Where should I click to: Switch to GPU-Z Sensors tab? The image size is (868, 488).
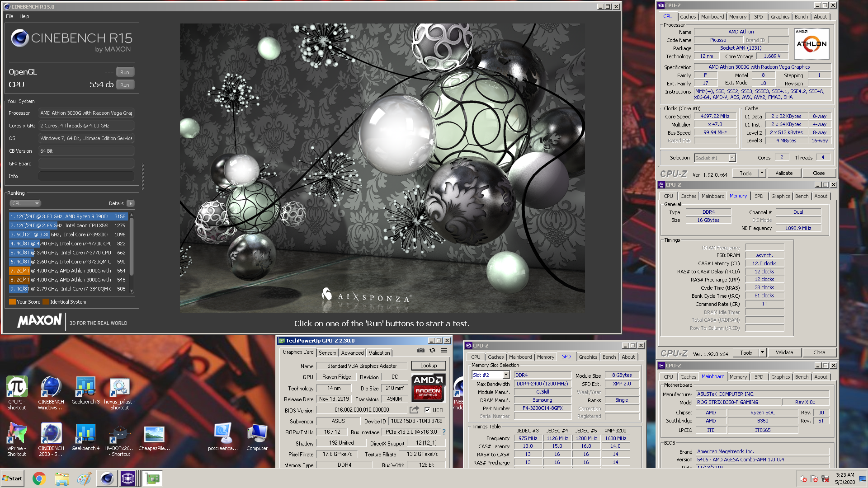coord(327,353)
